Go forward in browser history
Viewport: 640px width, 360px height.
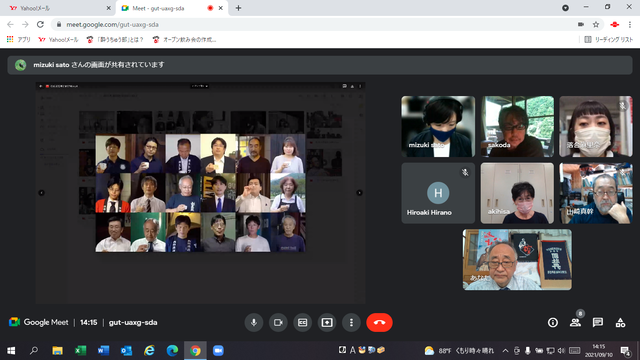coord(25,24)
